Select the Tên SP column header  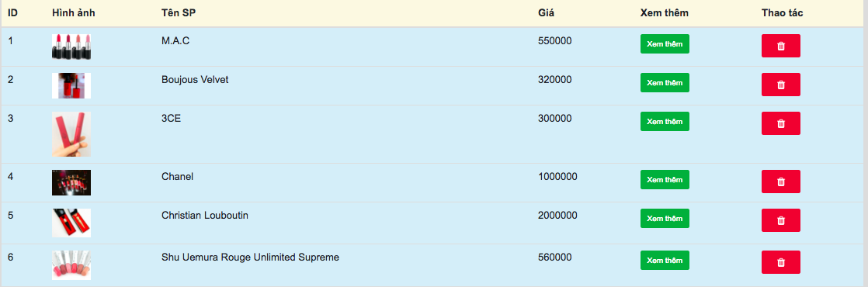(179, 12)
